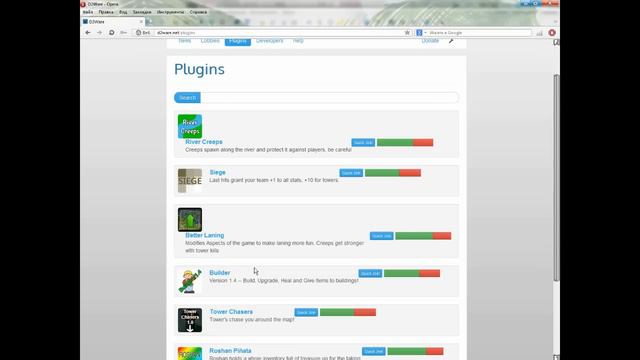Click the wrench icon next to Donate

click(451, 41)
